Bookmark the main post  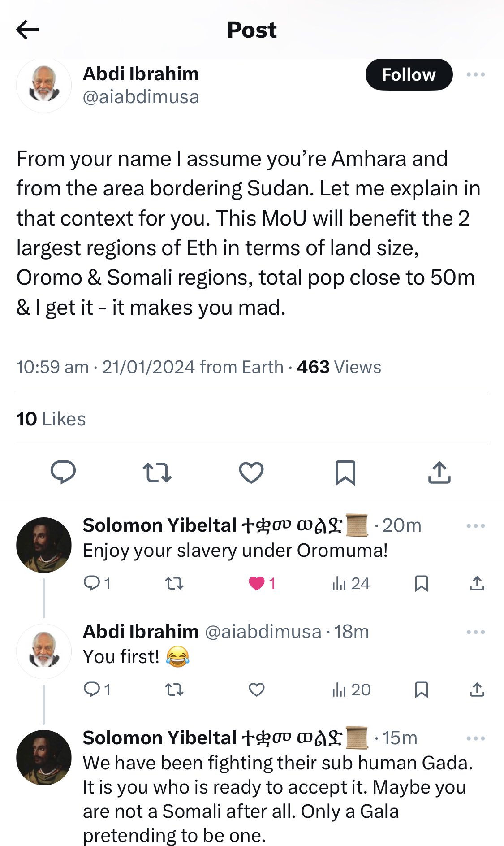point(345,473)
